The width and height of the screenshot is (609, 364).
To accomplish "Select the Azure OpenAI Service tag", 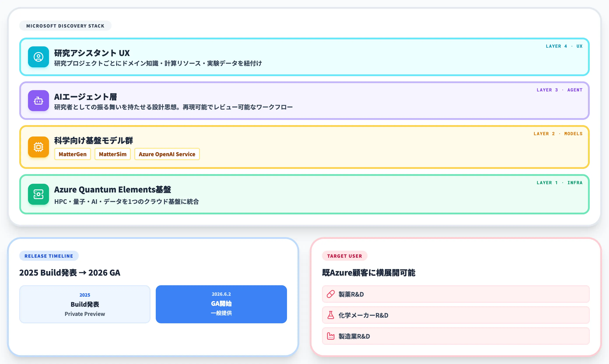I will (x=167, y=154).
